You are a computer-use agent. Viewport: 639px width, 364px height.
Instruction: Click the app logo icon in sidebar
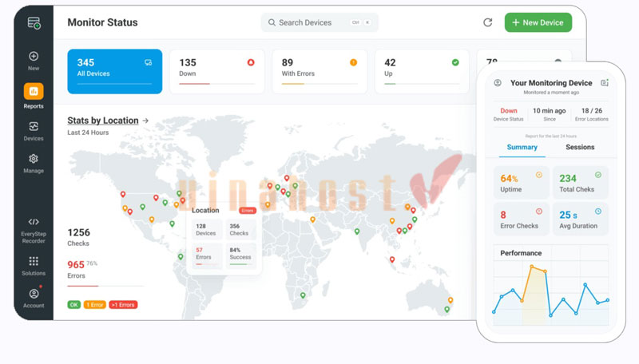34,23
